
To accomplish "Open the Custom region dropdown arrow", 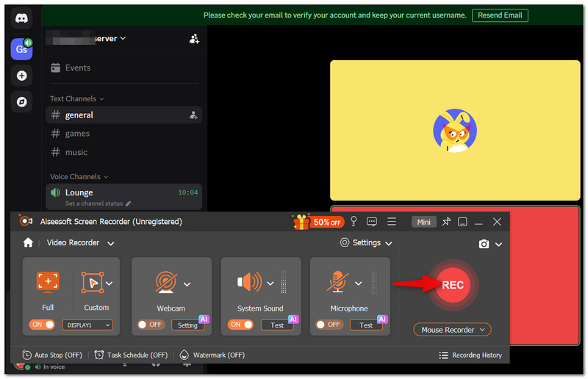I will pyautogui.click(x=109, y=284).
